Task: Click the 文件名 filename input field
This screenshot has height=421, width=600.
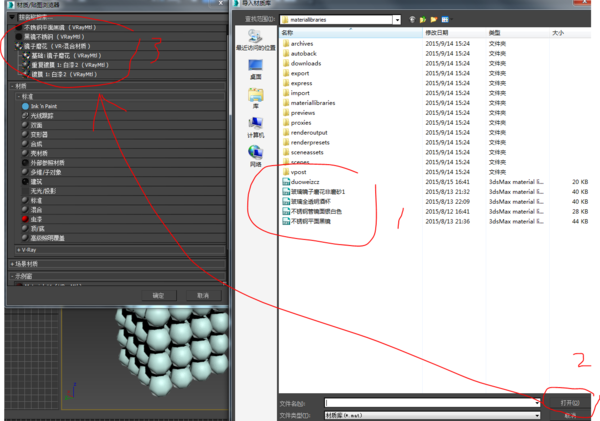Action: (430, 403)
